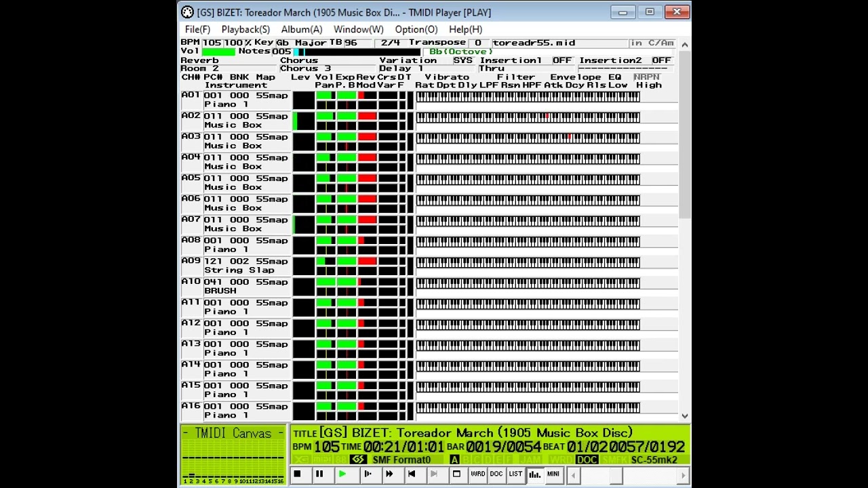
Task: Click the port A indicator
Action: coord(454,460)
